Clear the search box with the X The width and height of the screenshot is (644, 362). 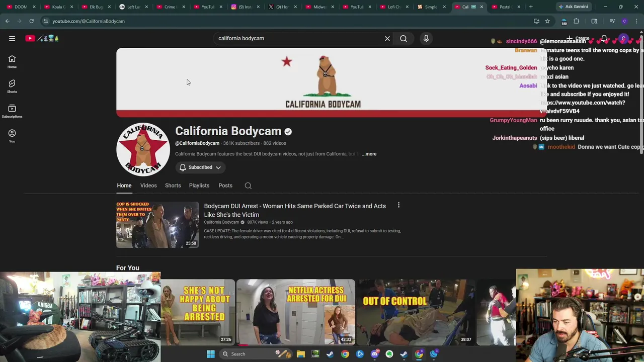387,38
